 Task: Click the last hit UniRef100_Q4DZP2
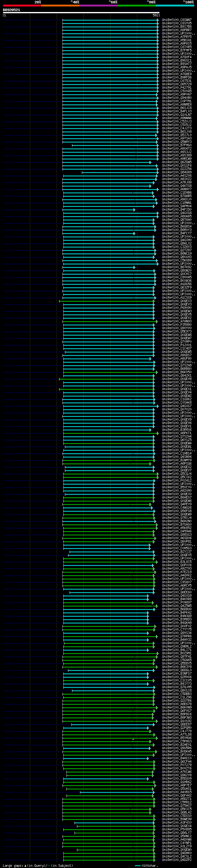coord(176,860)
